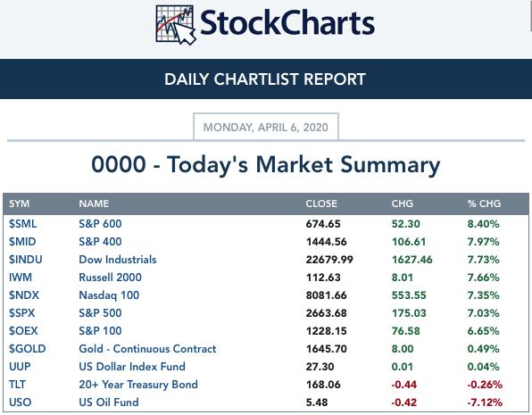Select the IWM symbol link
This screenshot has width=532, height=415.
pyautogui.click(x=21, y=278)
